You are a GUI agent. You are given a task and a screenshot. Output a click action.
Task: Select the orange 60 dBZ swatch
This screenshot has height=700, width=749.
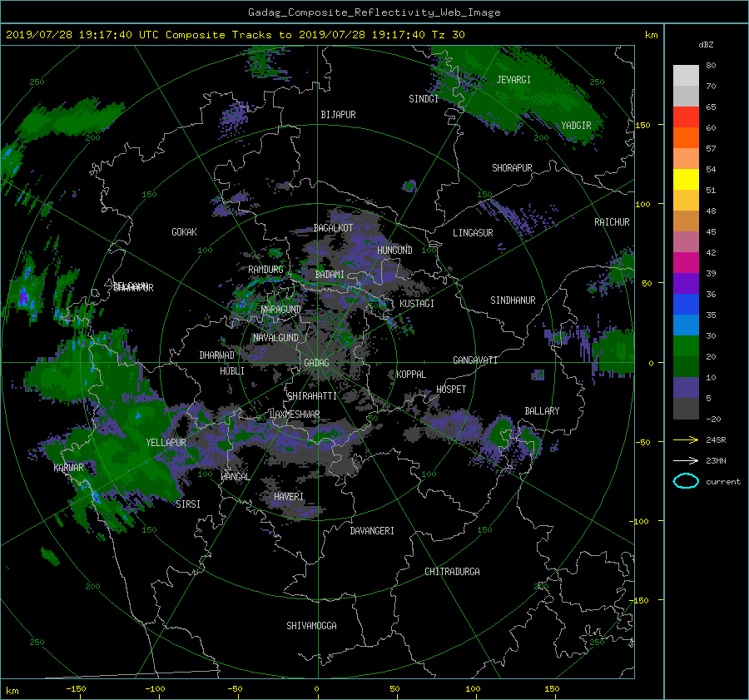click(686, 137)
